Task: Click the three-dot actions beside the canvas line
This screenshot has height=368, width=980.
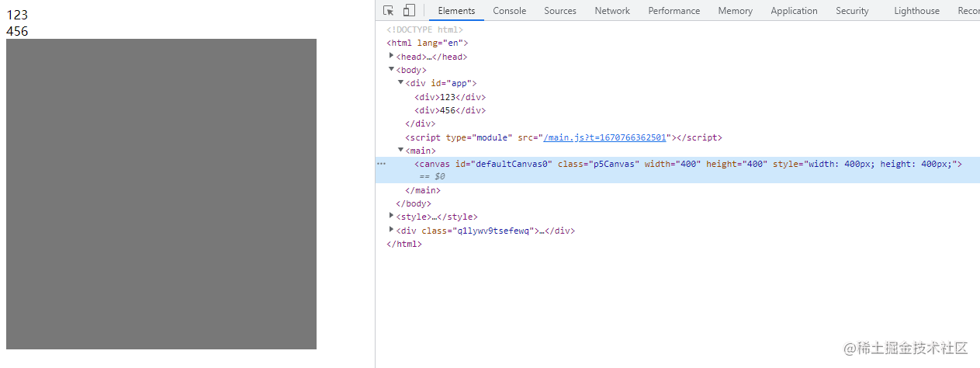Action: tap(381, 164)
